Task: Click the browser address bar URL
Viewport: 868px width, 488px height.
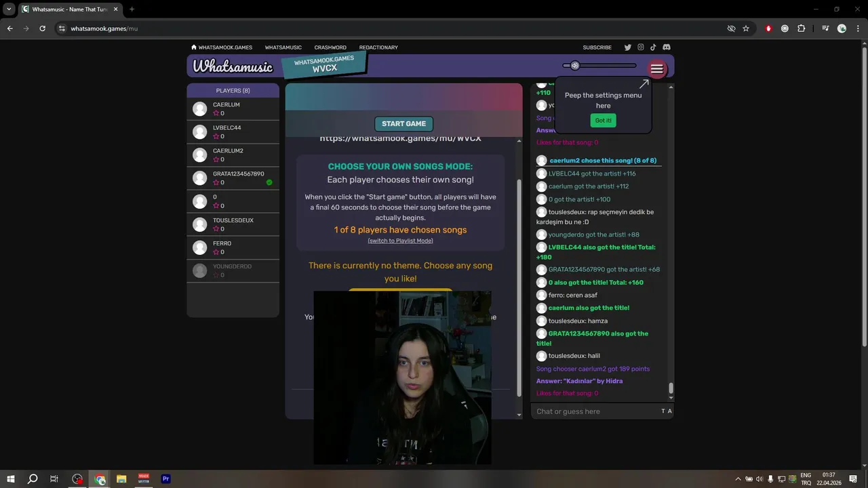Action: (x=104, y=28)
